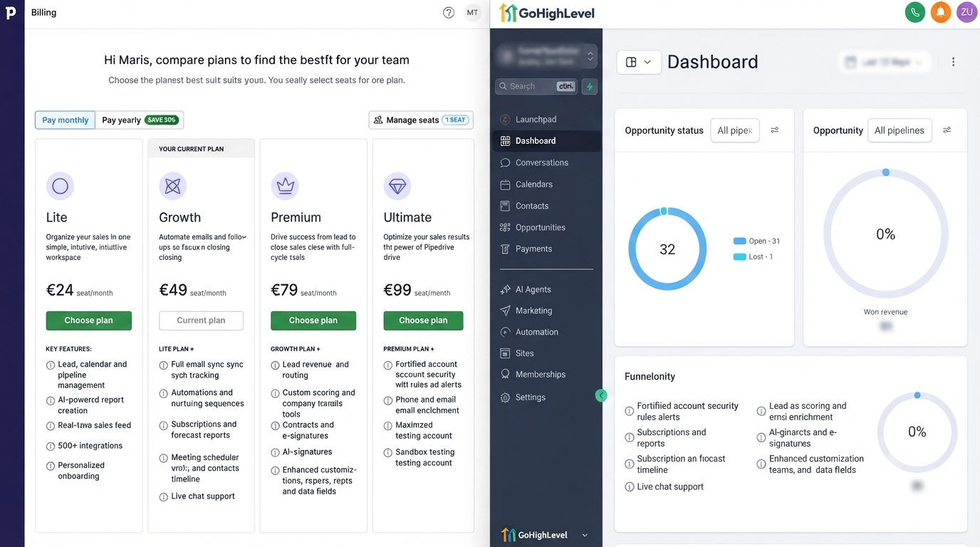Click info icon beside Live chat support in Growth plan
Screen dimensions: 980x547
tap(164, 497)
